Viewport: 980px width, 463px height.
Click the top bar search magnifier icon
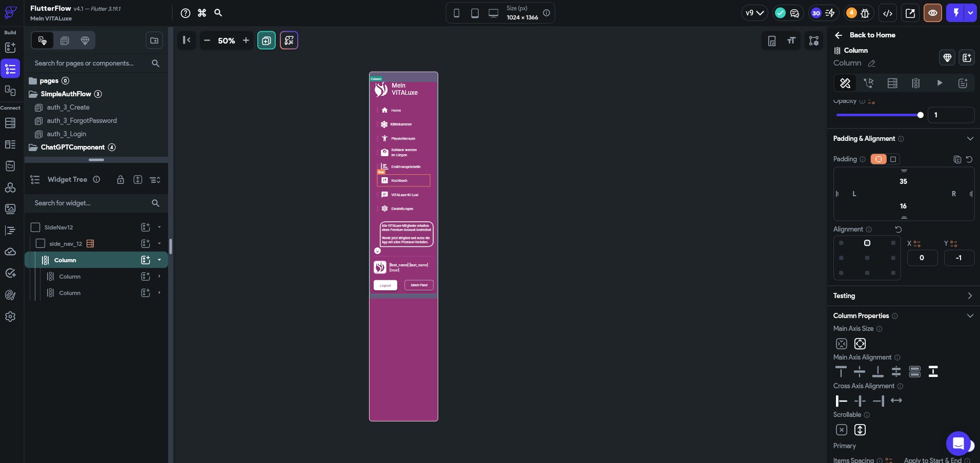coord(218,13)
